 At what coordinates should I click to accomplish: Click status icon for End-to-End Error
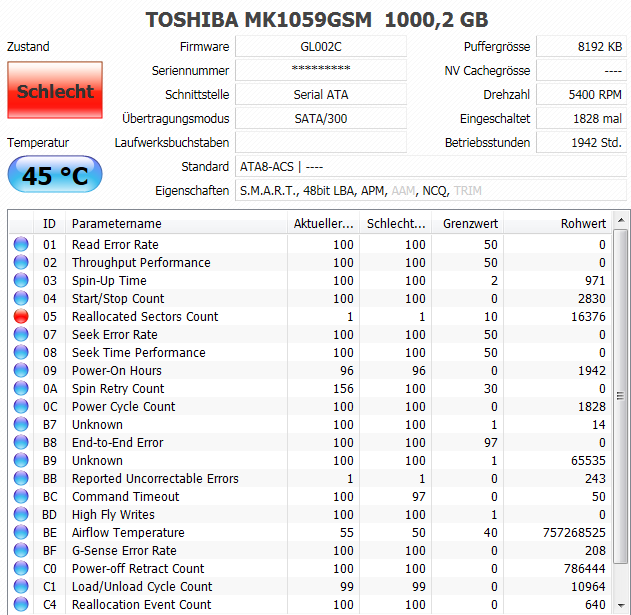[21, 442]
